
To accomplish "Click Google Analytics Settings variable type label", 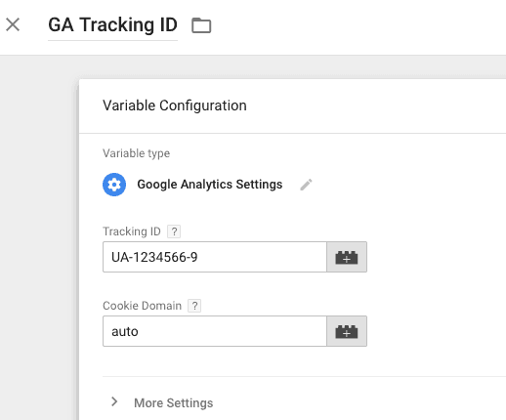I will point(210,185).
